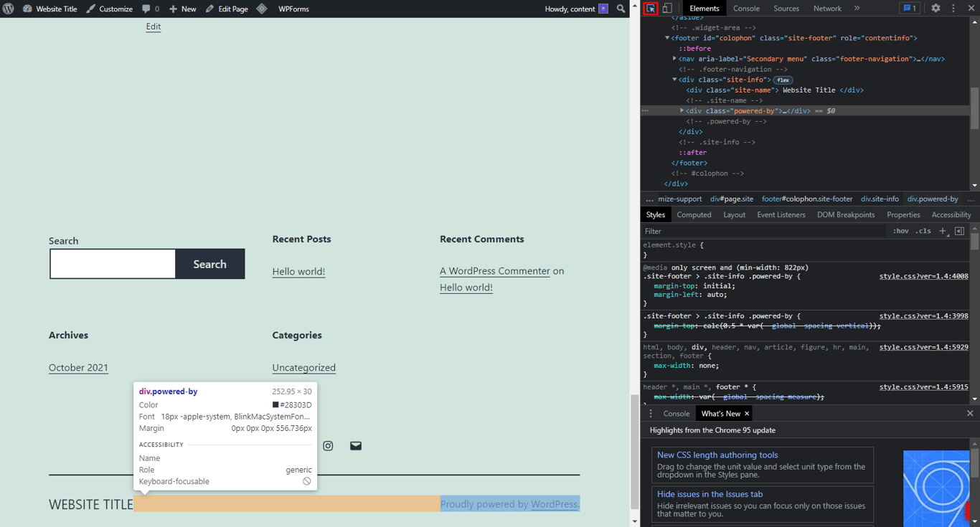Viewport: 980px width, 527px height.
Task: Open DevTools settings gear
Action: pyautogui.click(x=937, y=8)
